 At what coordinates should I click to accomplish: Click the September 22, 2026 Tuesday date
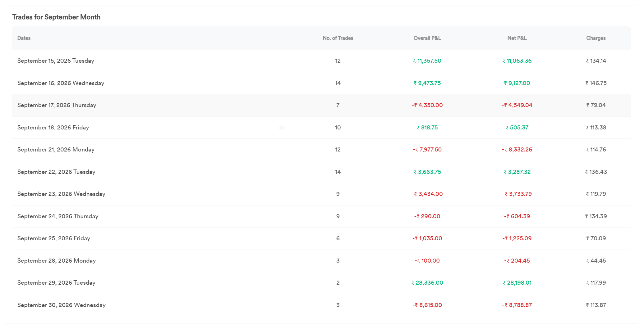(x=56, y=172)
